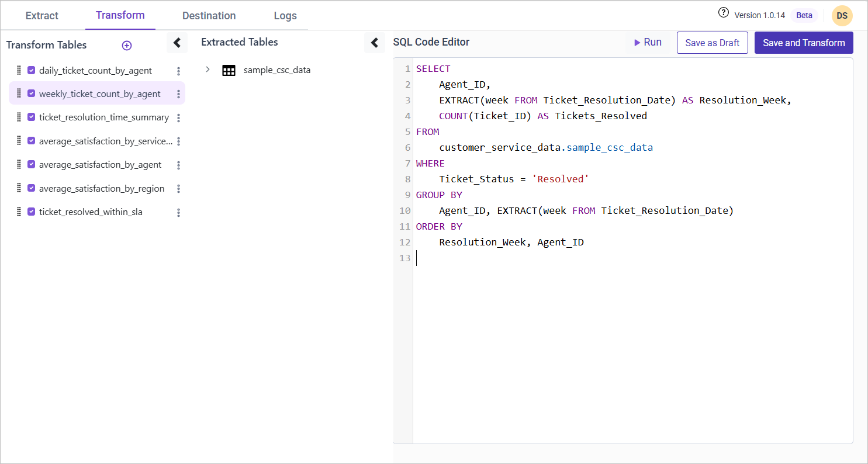Click the sample_csc_data table grid icon
The image size is (868, 464).
point(229,70)
